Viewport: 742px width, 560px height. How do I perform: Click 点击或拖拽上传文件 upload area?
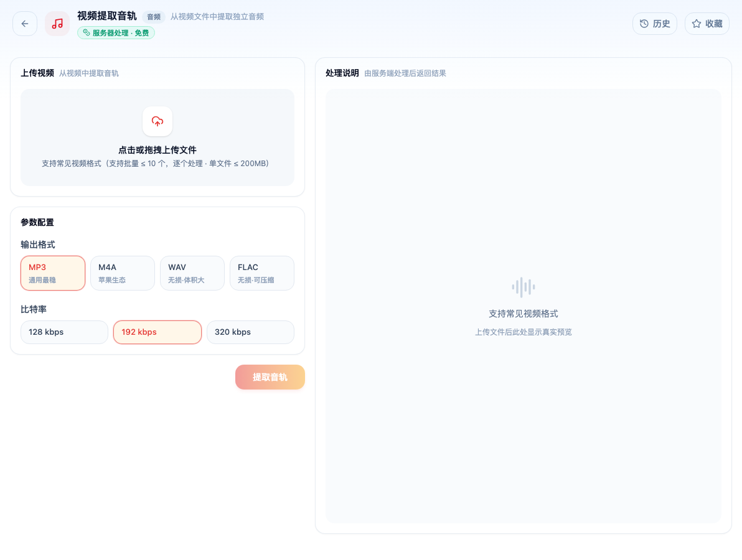(x=157, y=137)
